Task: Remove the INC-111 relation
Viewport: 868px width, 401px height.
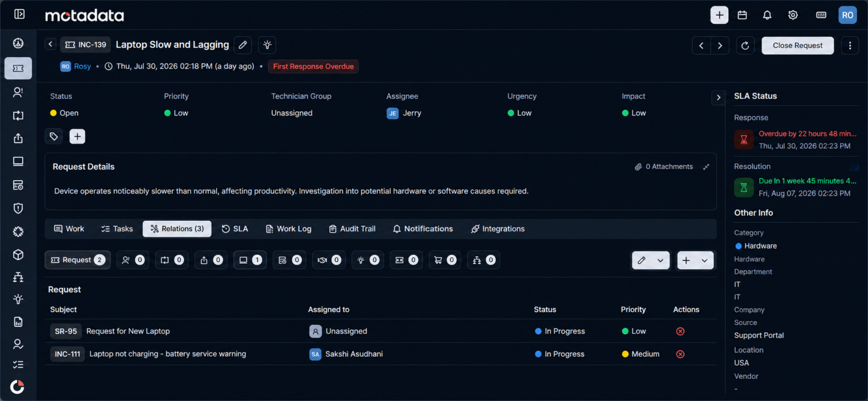Action: click(680, 354)
